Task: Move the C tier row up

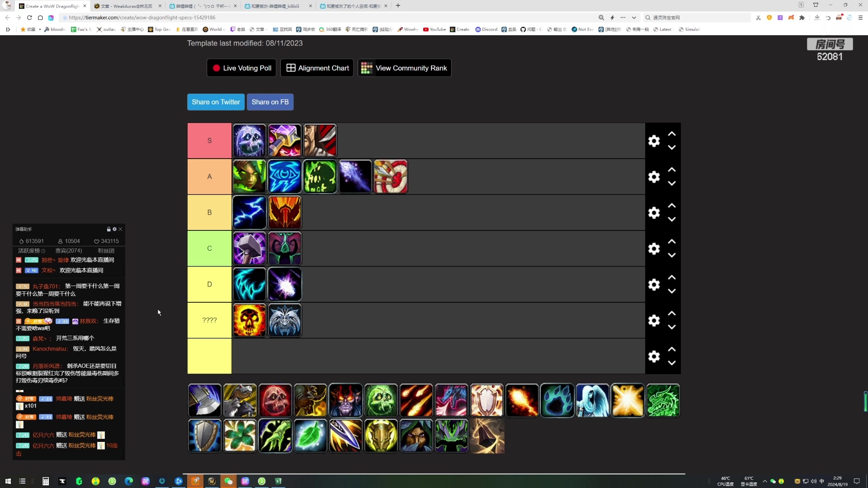Action: (x=672, y=241)
